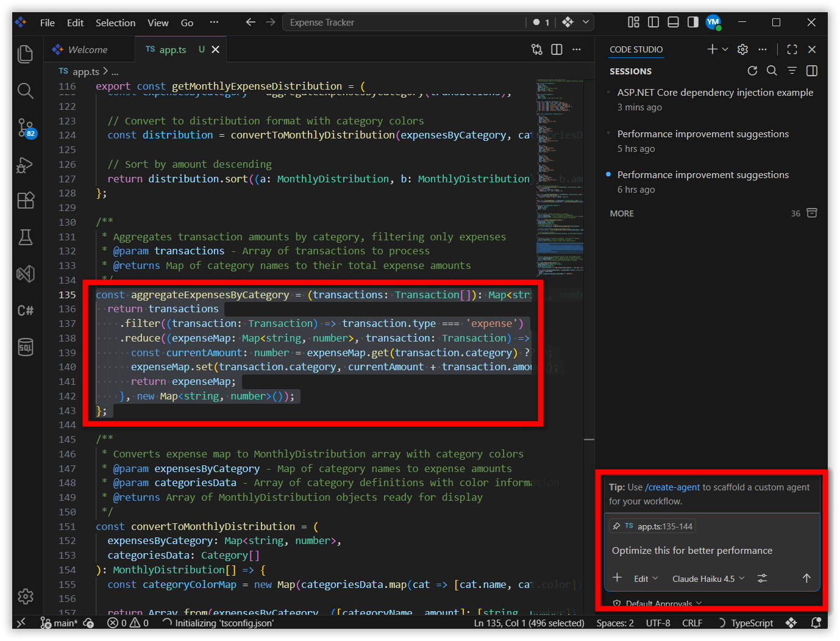
Task: Open the Testing flask view
Action: coord(26,237)
